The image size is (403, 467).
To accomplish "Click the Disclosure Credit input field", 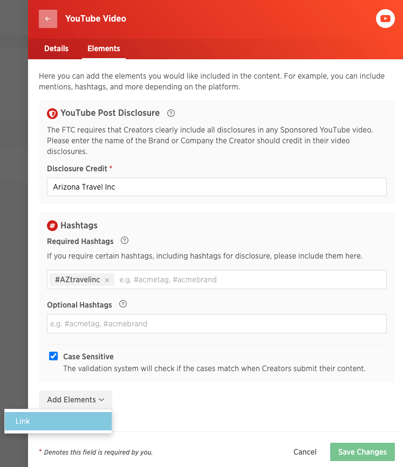I will tap(217, 187).
